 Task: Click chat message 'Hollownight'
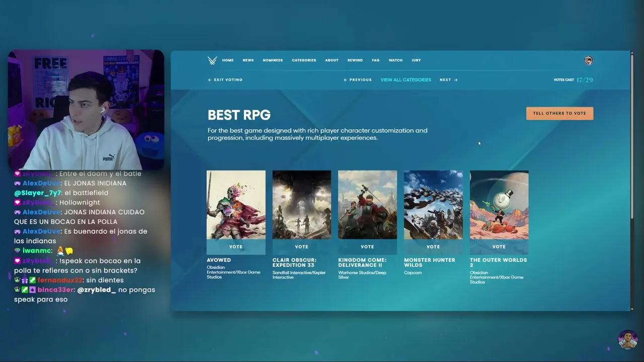pos(79,203)
